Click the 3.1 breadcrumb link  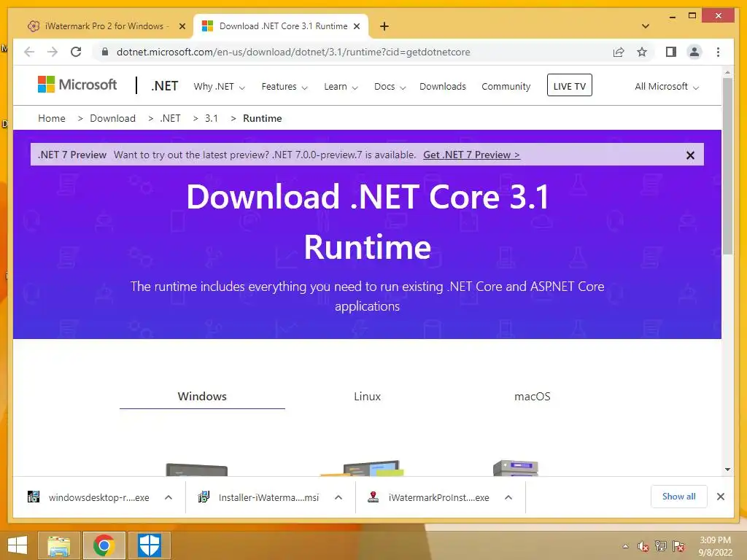click(x=211, y=118)
